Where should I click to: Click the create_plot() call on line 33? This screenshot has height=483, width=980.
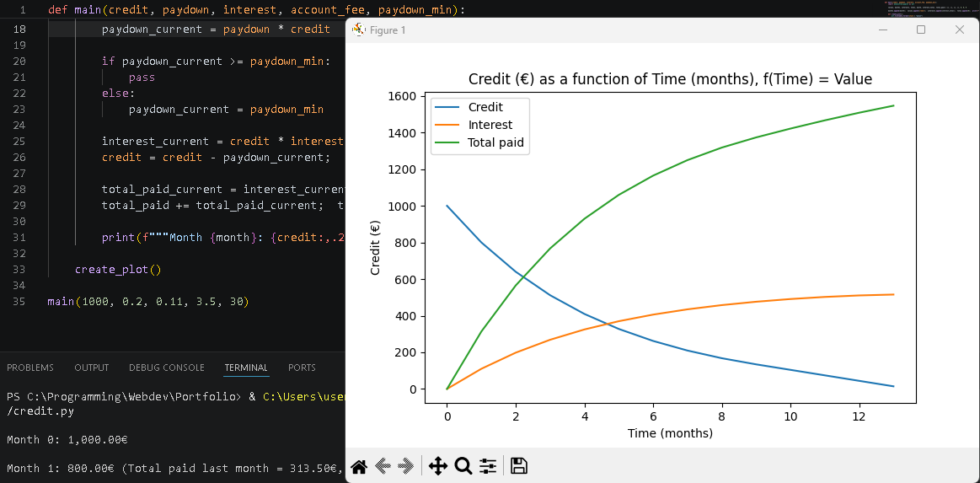tap(118, 270)
